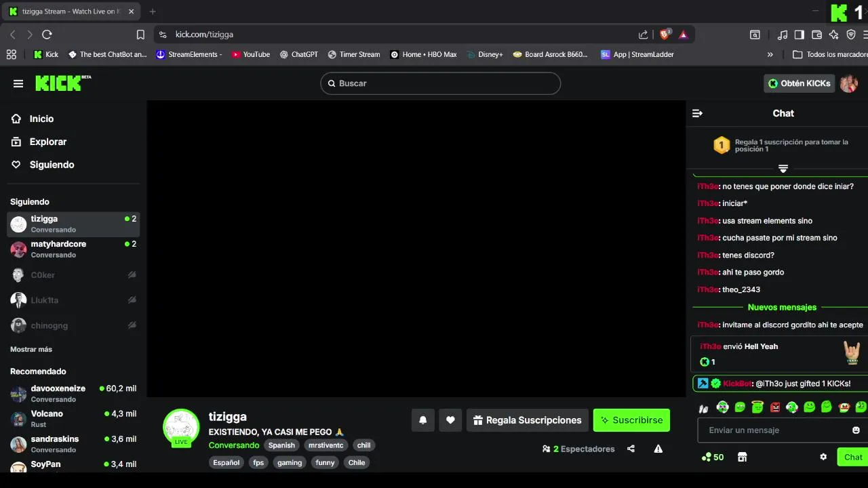Click the Brave Shields lion icon
The width and height of the screenshot is (868, 488).
tap(665, 34)
